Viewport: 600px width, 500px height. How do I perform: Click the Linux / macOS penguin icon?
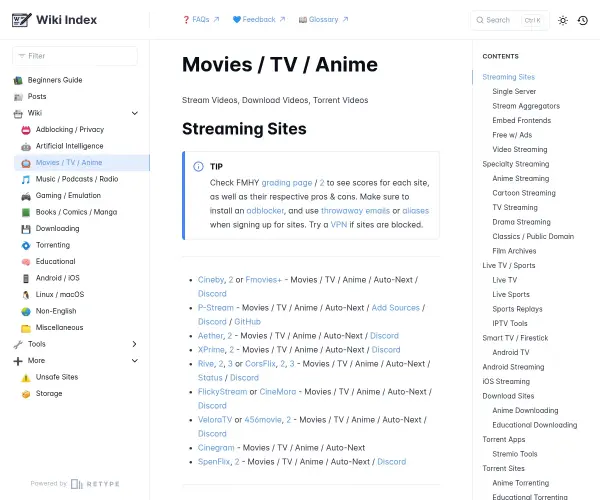(x=26, y=295)
